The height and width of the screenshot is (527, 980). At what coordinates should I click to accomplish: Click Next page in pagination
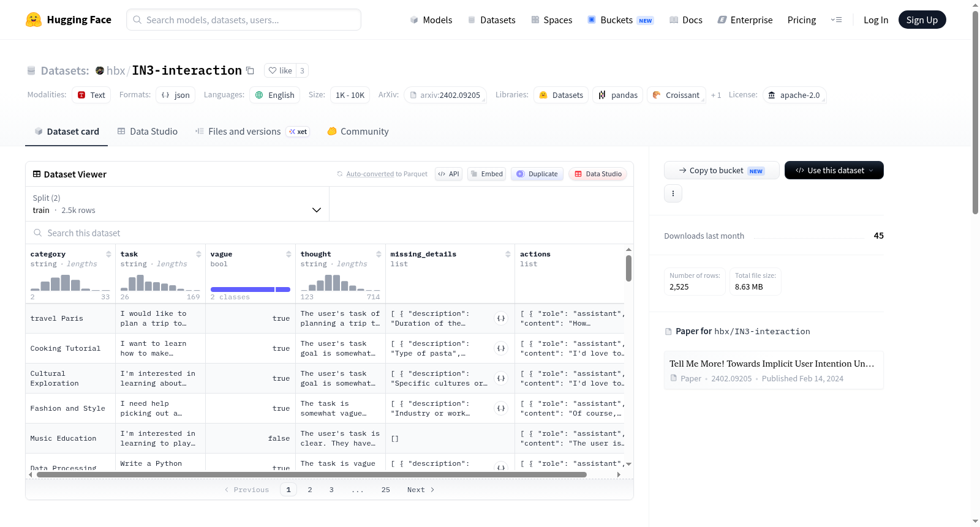coord(421,490)
